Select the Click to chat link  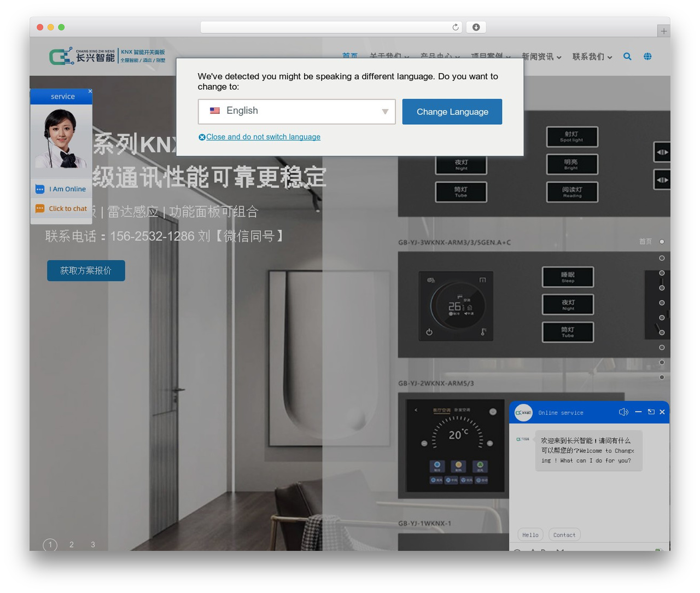tap(61, 208)
